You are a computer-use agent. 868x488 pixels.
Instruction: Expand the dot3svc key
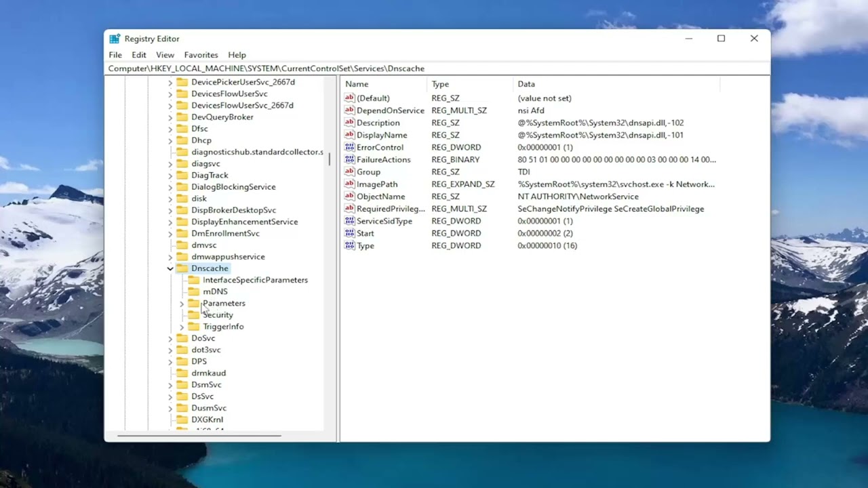[x=170, y=350]
